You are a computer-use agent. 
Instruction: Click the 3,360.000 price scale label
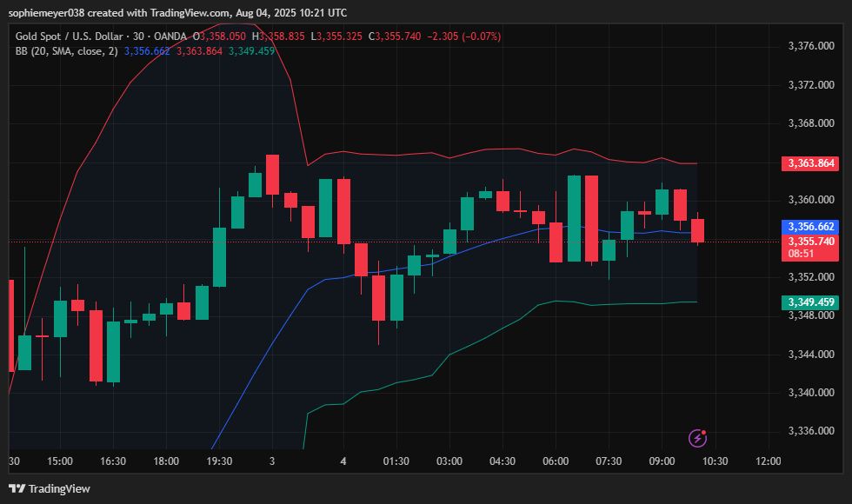coord(811,200)
